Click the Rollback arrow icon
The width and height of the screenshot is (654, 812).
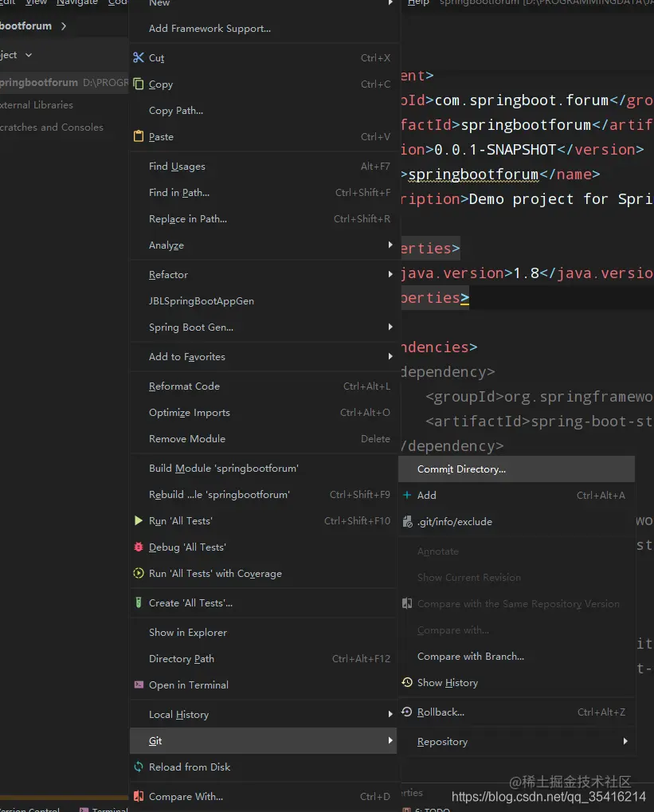(x=407, y=712)
